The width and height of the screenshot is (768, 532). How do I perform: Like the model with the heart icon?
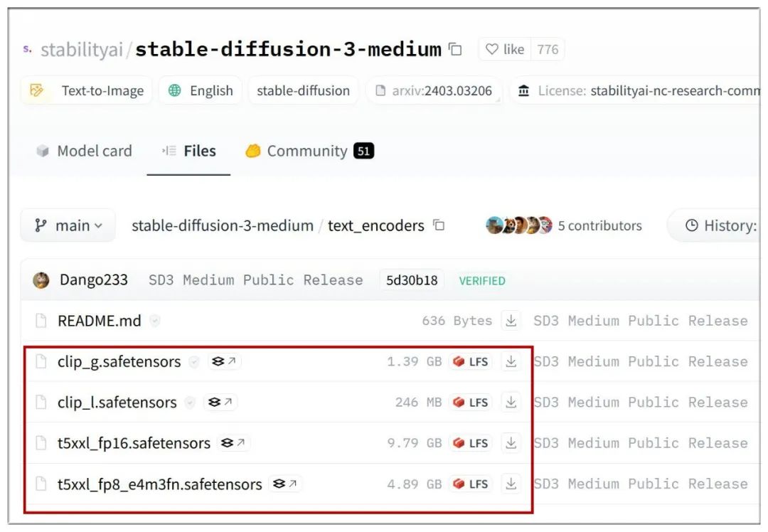coord(504,49)
